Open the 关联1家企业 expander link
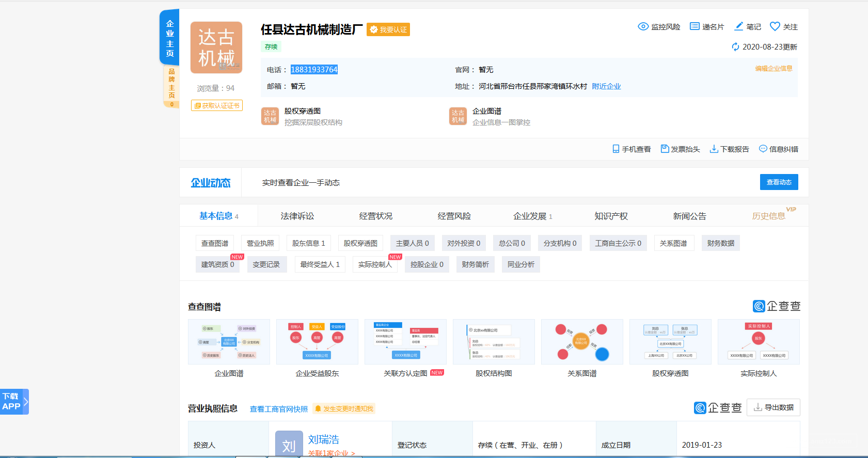Viewport: 868px width, 458px height. coord(332,453)
